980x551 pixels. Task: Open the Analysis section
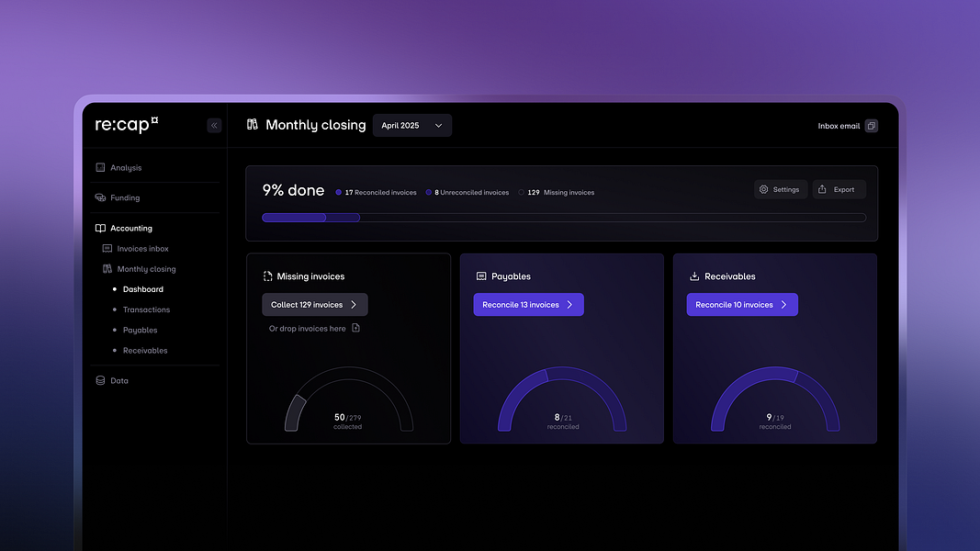point(126,167)
